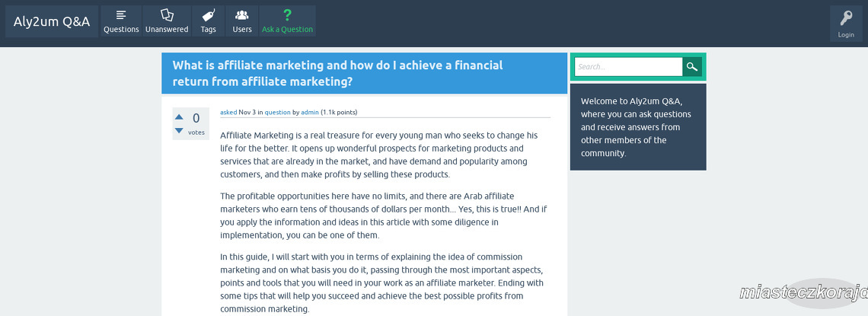The height and width of the screenshot is (316, 868).
Task: Click the 1.1k points text
Action: click(339, 112)
